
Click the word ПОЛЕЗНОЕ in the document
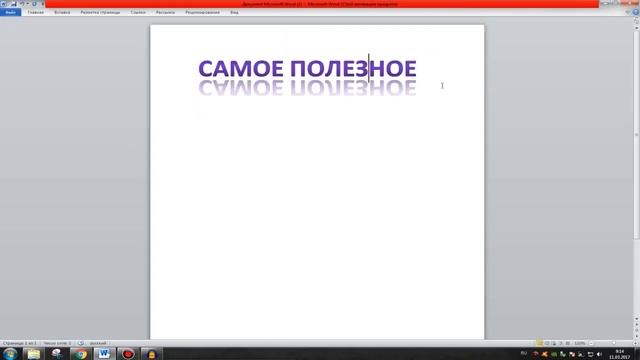point(353,69)
